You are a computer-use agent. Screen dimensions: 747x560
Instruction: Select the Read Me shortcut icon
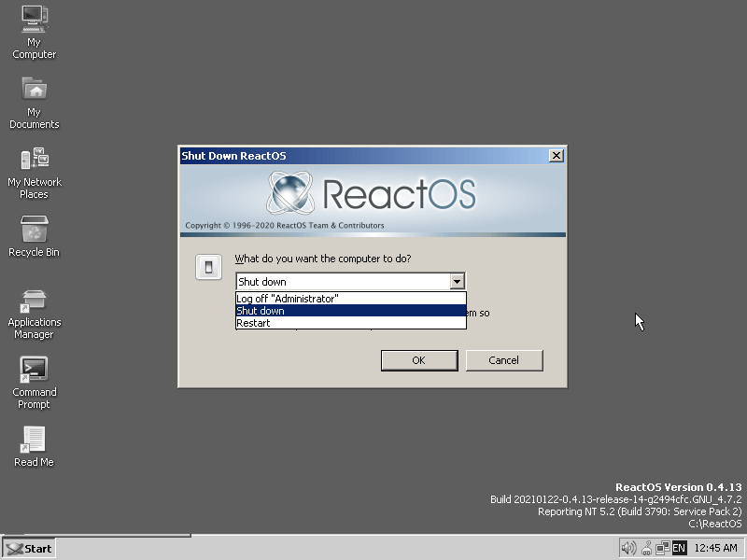(x=34, y=447)
